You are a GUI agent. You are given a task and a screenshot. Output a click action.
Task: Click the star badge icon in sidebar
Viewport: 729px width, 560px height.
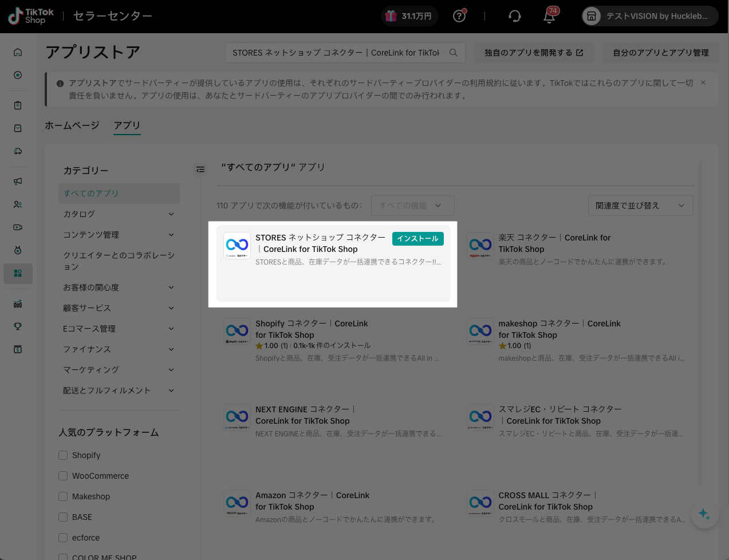coord(18,75)
